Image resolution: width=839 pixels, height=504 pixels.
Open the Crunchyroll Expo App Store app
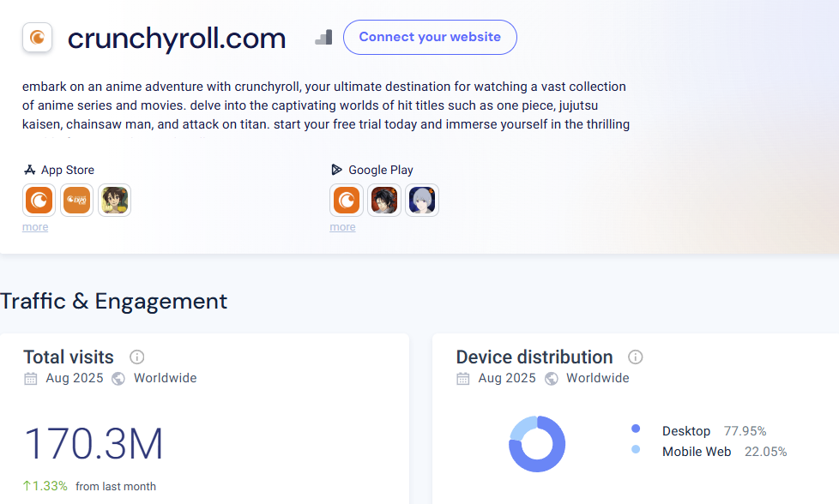76,201
